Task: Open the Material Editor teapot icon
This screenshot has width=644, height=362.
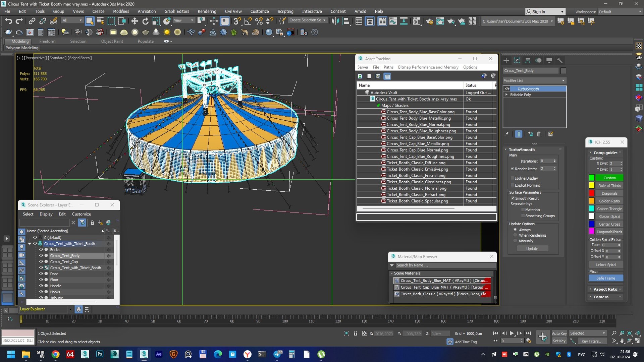Action: [429, 21]
